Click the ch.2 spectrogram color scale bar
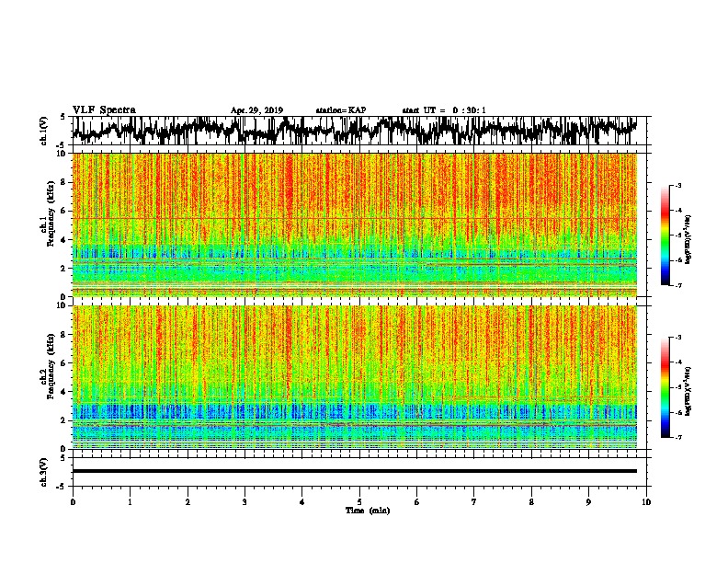Viewport: 728px width, 563px height. coord(665,387)
